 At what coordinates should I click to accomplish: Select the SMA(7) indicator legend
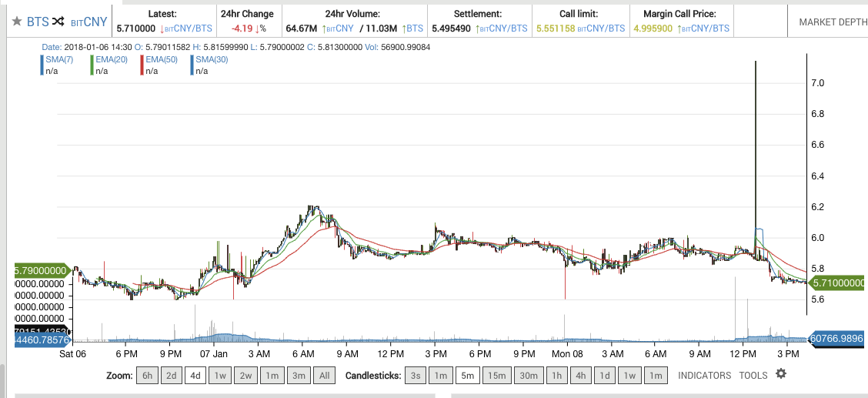[x=59, y=60]
